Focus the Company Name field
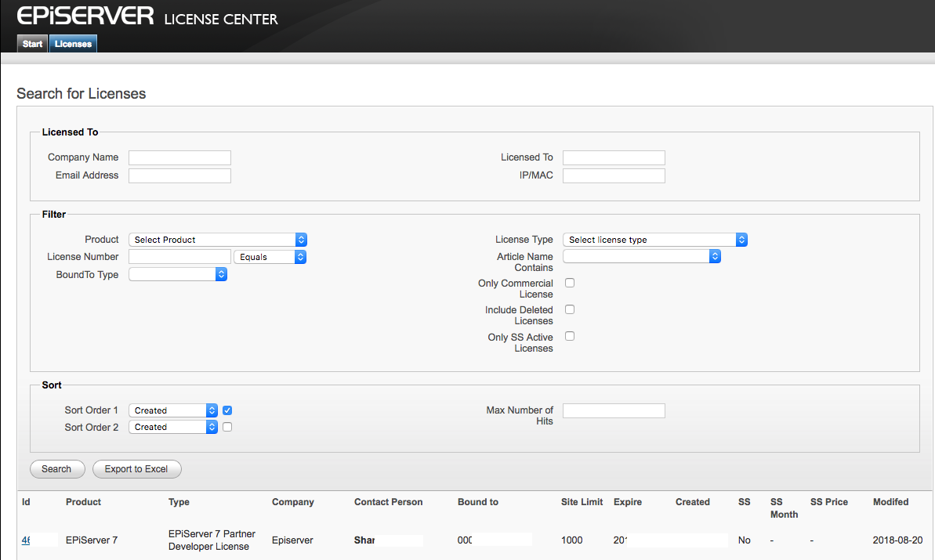 click(x=179, y=157)
